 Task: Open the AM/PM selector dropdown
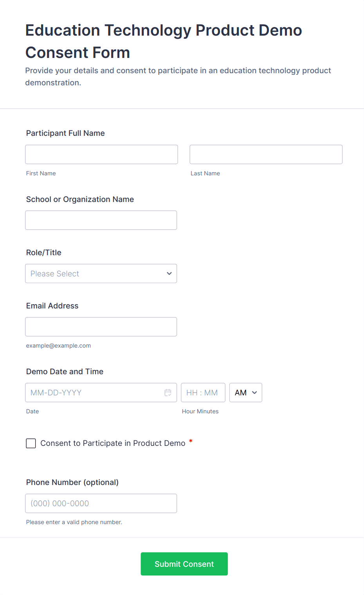245,393
